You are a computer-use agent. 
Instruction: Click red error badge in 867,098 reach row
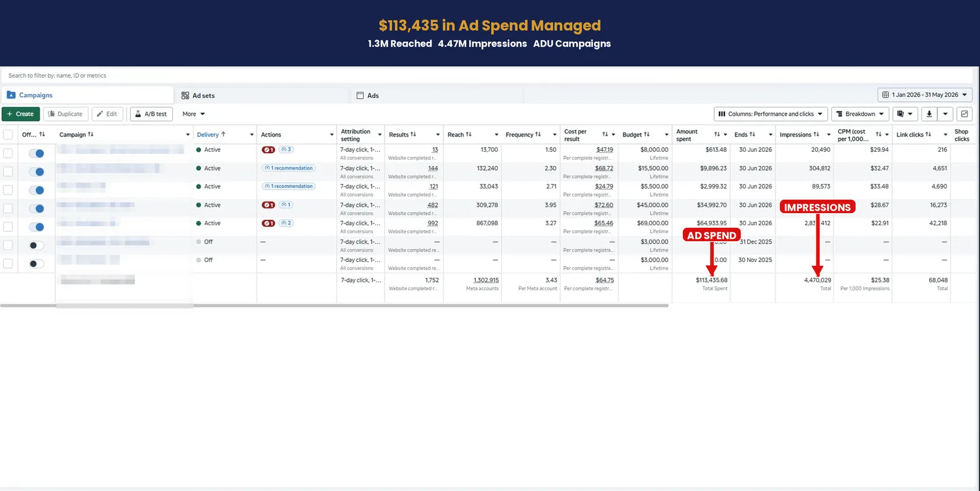pyautogui.click(x=268, y=223)
